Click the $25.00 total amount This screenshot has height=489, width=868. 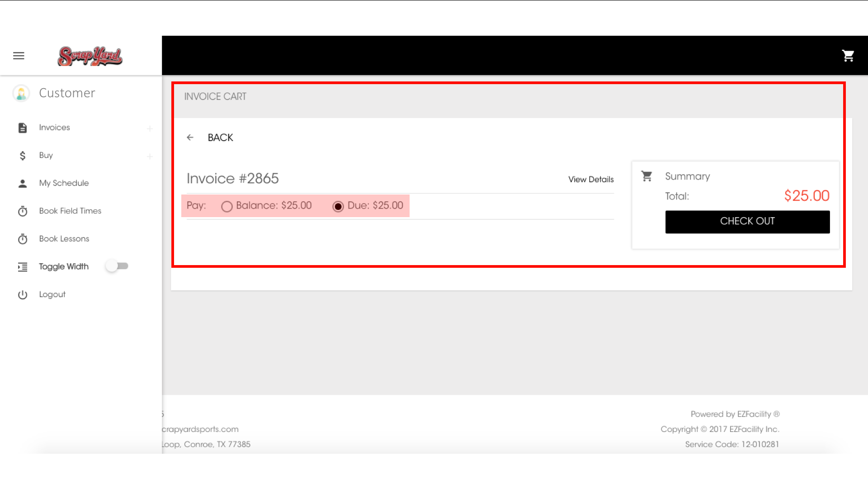(x=807, y=196)
